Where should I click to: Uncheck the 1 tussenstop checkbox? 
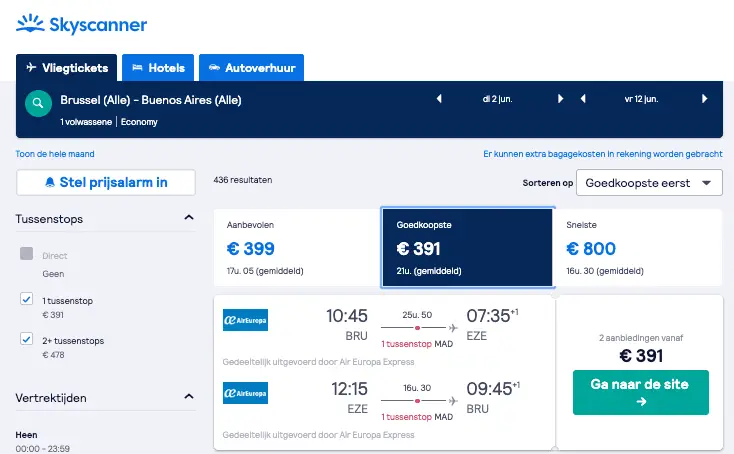pos(27,299)
